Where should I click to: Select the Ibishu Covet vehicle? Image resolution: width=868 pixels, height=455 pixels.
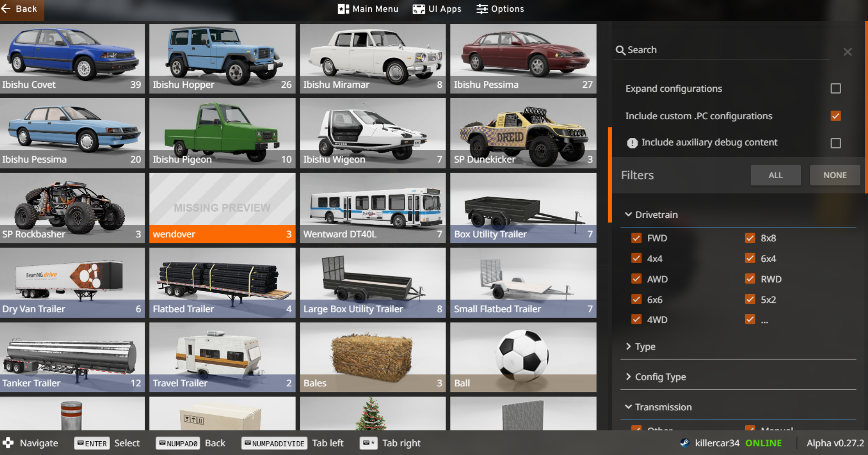(72, 58)
